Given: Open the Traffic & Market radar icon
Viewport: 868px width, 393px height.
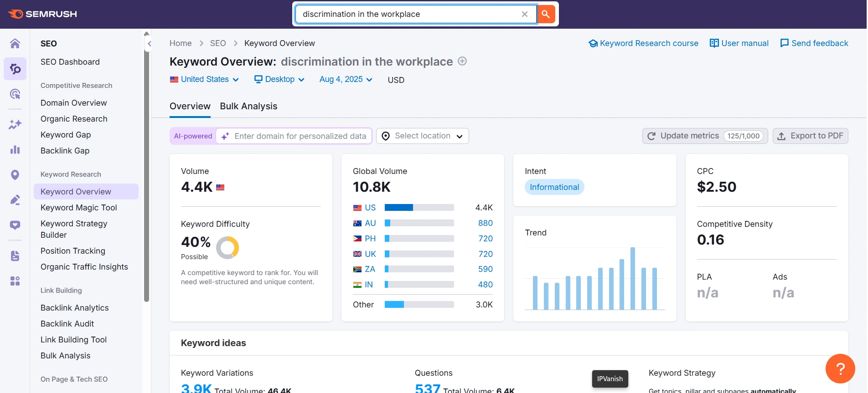Looking at the screenshot, I should point(15,94).
